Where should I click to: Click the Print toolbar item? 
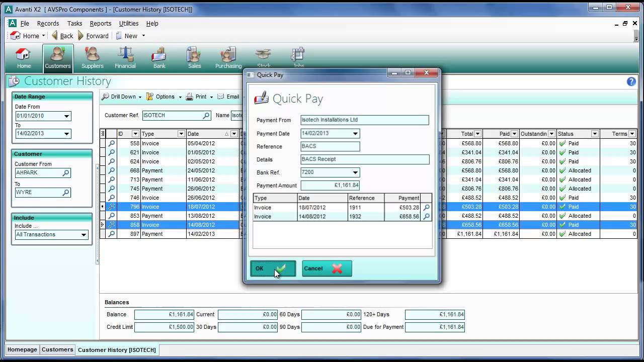coord(196,97)
